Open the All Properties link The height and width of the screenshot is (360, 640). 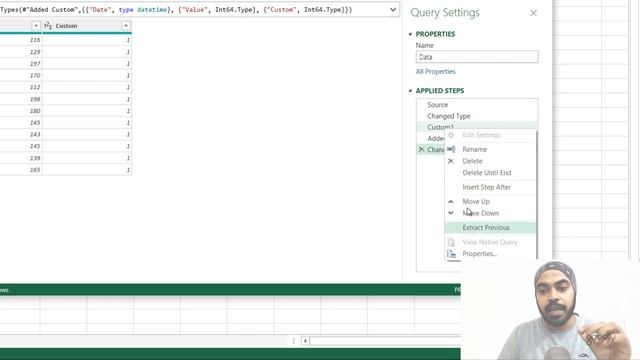pos(435,71)
